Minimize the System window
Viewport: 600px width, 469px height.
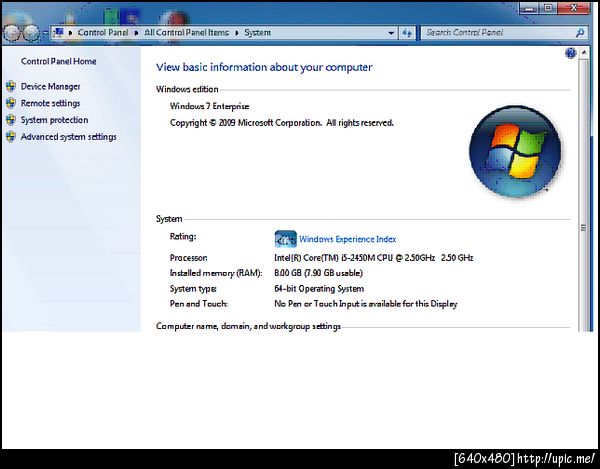click(x=528, y=8)
